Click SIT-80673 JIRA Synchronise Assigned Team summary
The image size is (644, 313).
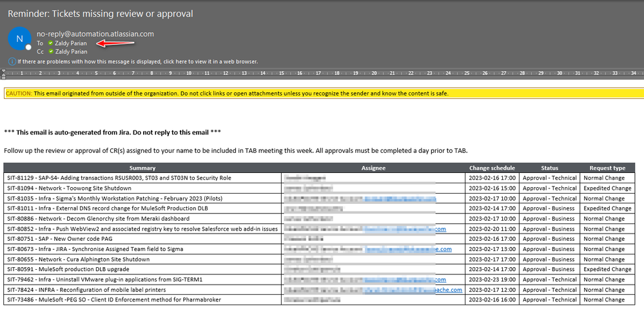95,249
